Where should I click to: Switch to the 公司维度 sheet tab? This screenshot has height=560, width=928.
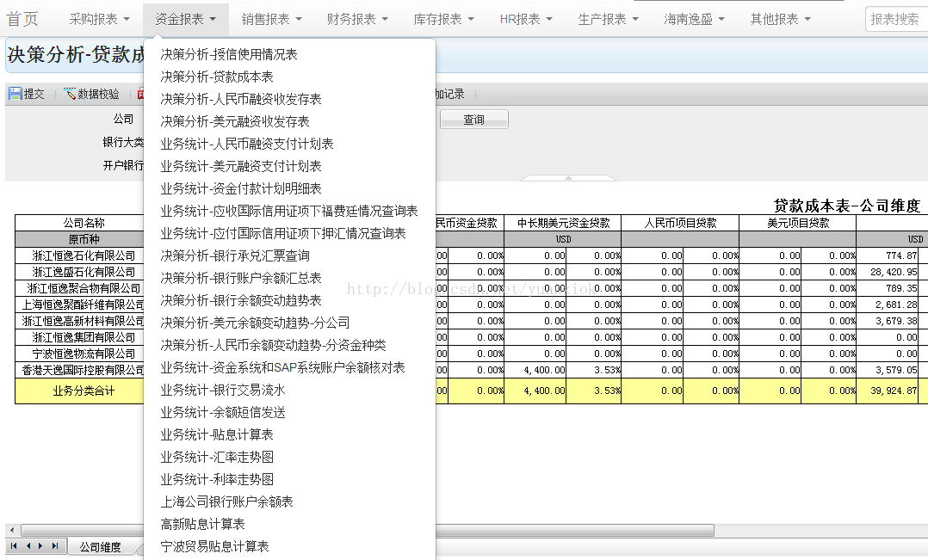100,547
